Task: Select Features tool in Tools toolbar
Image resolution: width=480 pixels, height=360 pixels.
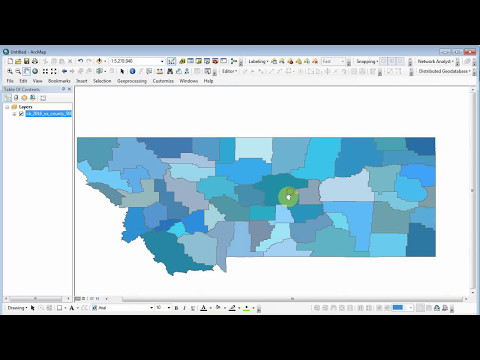Action: tap(99, 71)
